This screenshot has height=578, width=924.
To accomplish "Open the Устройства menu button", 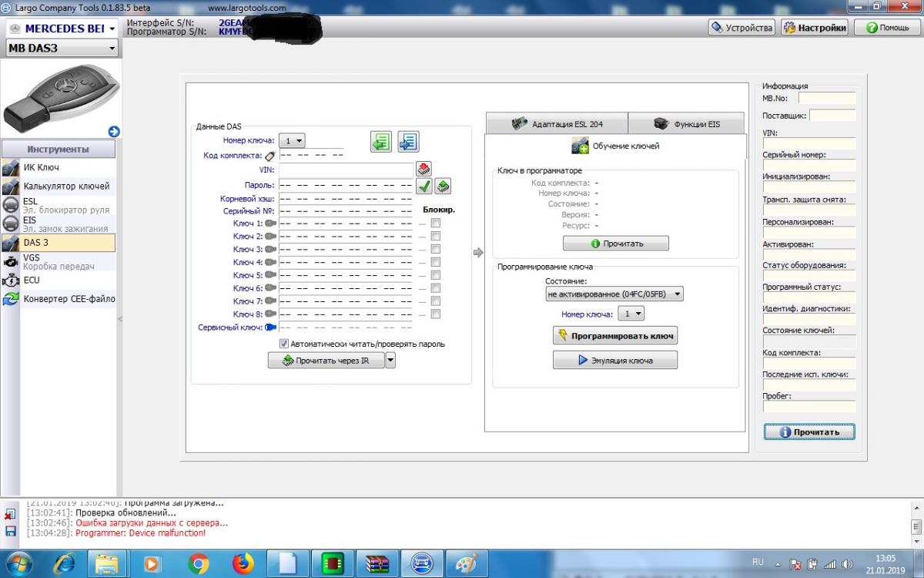I will coord(742,28).
